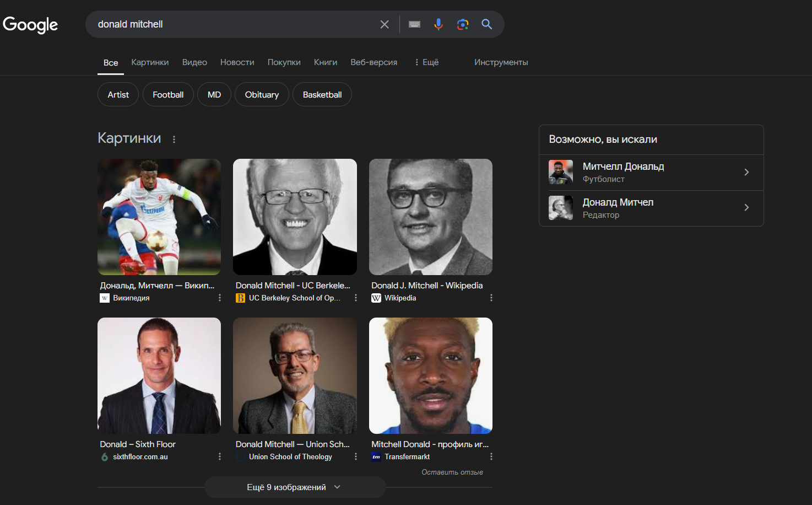Screen dimensions: 812x505
Task: Expand Ещё 9 изображений images
Action: [294, 487]
